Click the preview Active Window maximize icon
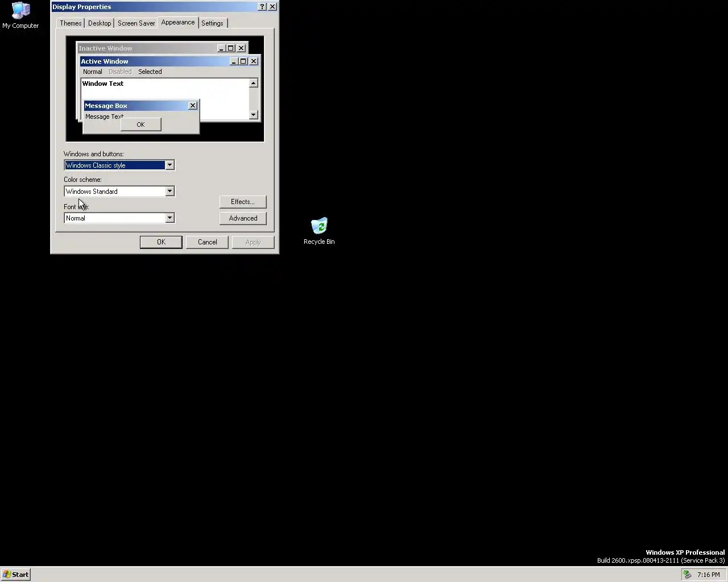This screenshot has height=582, width=728. tap(243, 61)
